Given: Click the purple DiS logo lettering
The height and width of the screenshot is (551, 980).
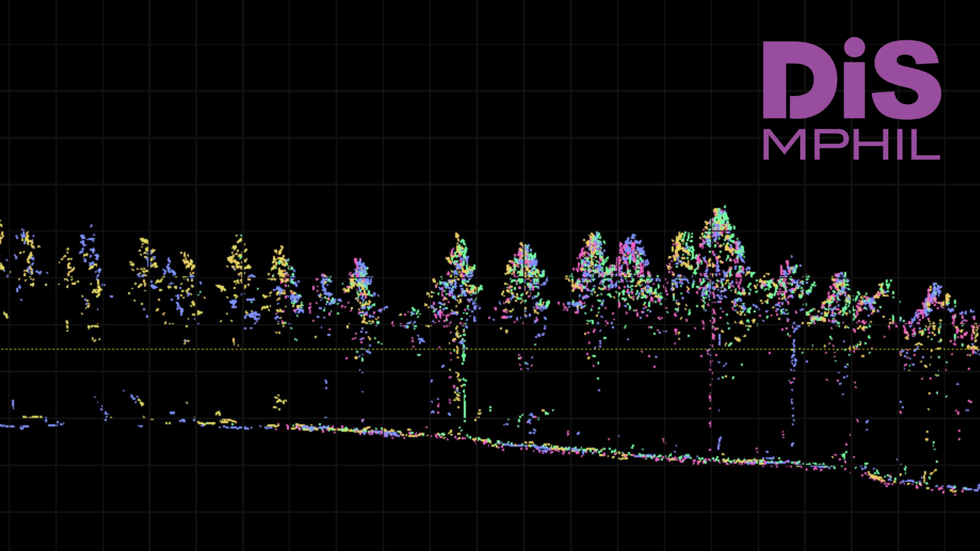Looking at the screenshot, I should tap(852, 78).
